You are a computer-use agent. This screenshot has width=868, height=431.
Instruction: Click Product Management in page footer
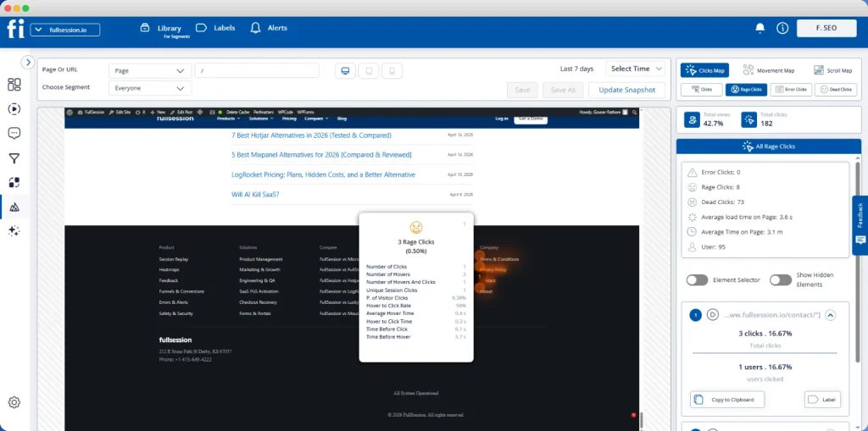pos(261,259)
